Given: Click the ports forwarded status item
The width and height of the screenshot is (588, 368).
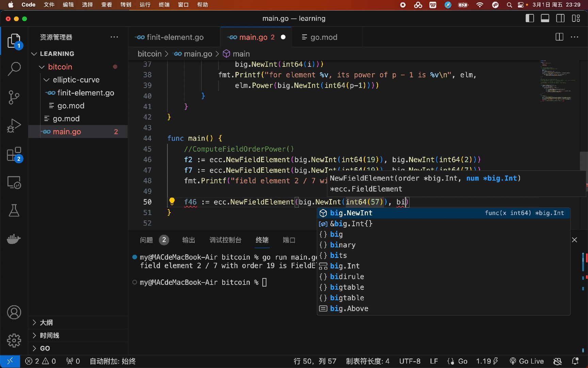Looking at the screenshot, I should [x=73, y=361].
